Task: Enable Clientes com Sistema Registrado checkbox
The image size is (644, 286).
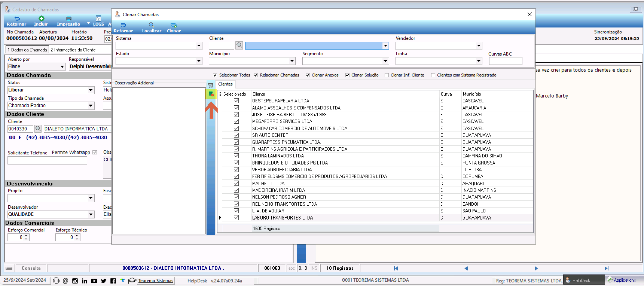Action: [x=433, y=75]
